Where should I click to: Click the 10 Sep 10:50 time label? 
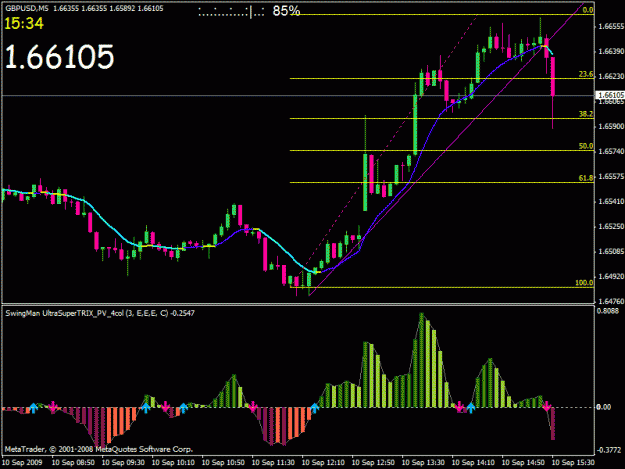(x=223, y=463)
